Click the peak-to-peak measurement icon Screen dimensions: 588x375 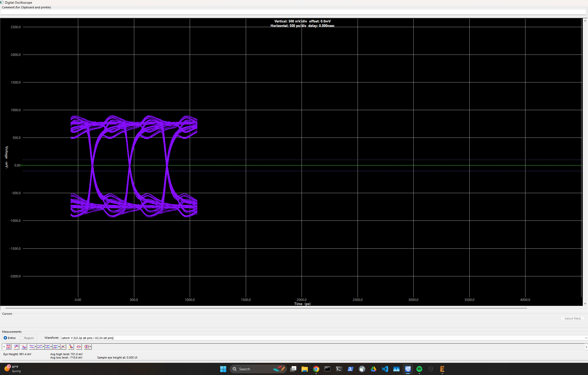click(x=8, y=347)
